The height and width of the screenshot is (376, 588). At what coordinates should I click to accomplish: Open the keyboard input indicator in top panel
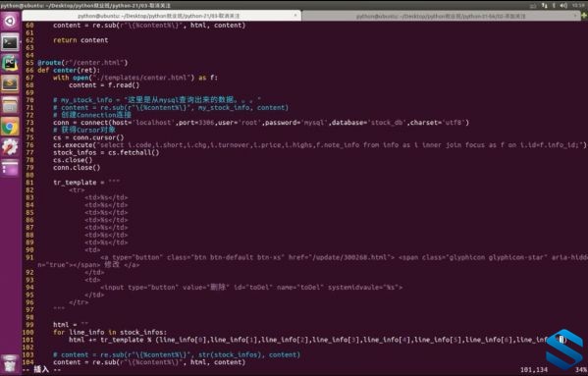point(533,6)
